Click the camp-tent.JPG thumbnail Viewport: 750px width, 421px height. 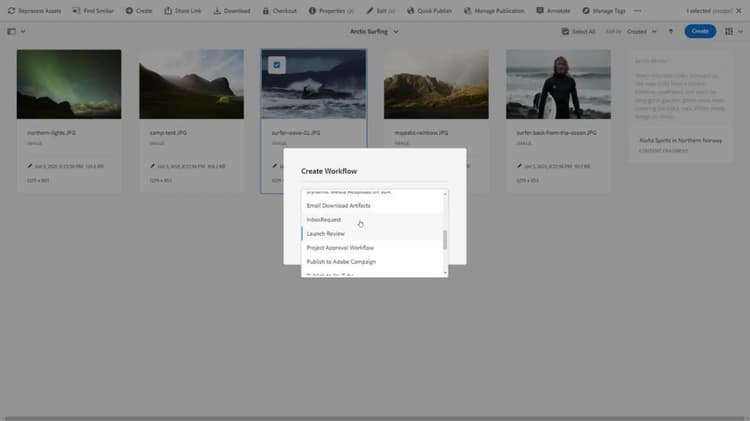point(191,84)
